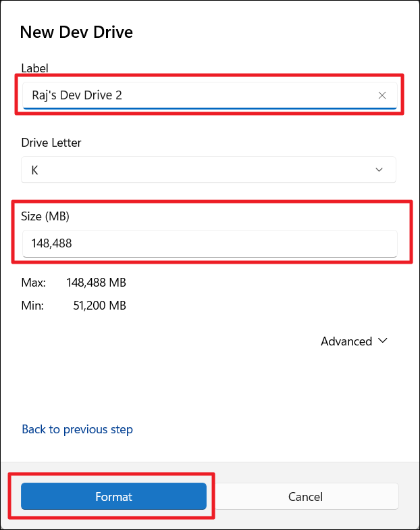This screenshot has width=420, height=530.
Task: Clear the Label field with the X icon
Action: pos(382,95)
